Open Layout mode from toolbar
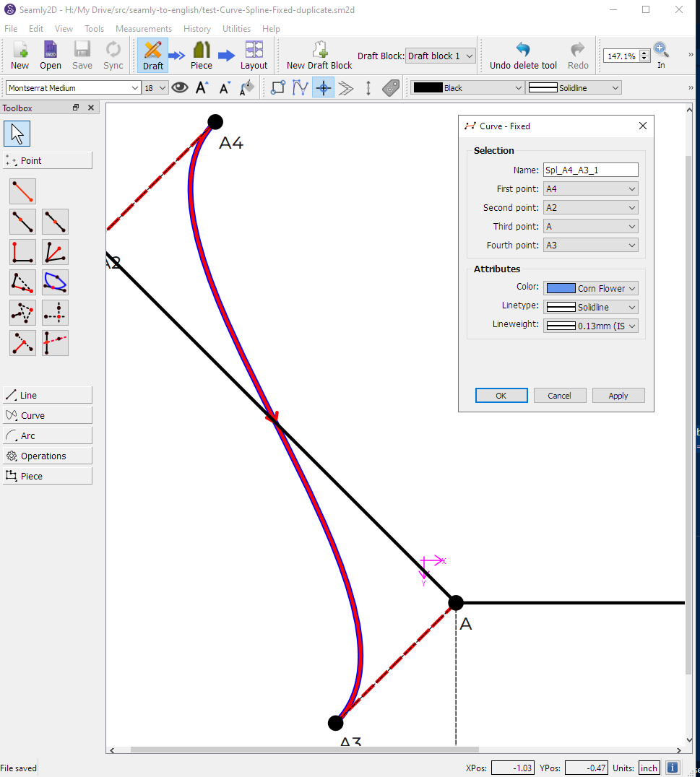Viewport: 700px width, 777px height. click(x=254, y=55)
